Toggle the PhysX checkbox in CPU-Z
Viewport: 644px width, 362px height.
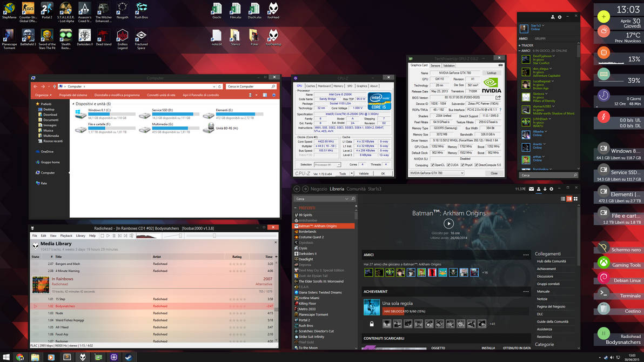pos(462,165)
